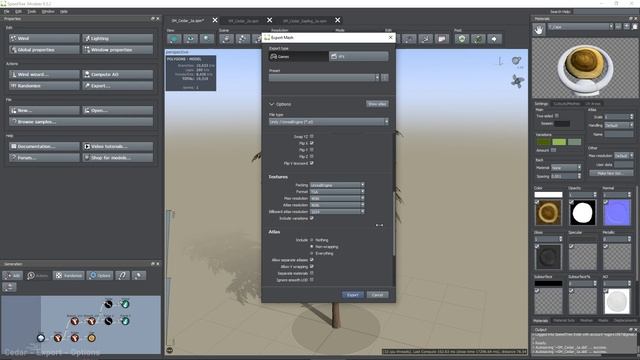Open the Billboard atlas resolution dropdown
This screenshot has width=640, height=360.
[x=337, y=212]
